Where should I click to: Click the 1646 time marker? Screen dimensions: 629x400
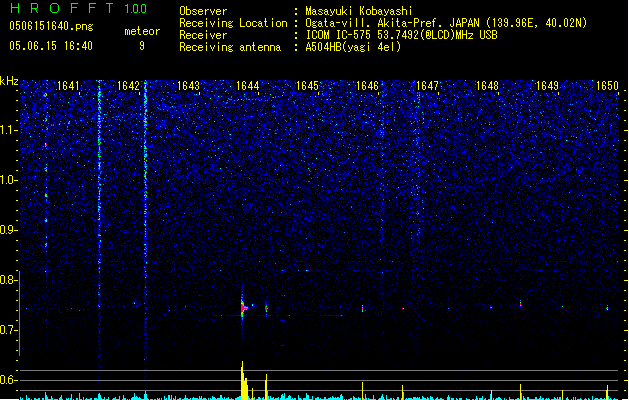[367, 86]
